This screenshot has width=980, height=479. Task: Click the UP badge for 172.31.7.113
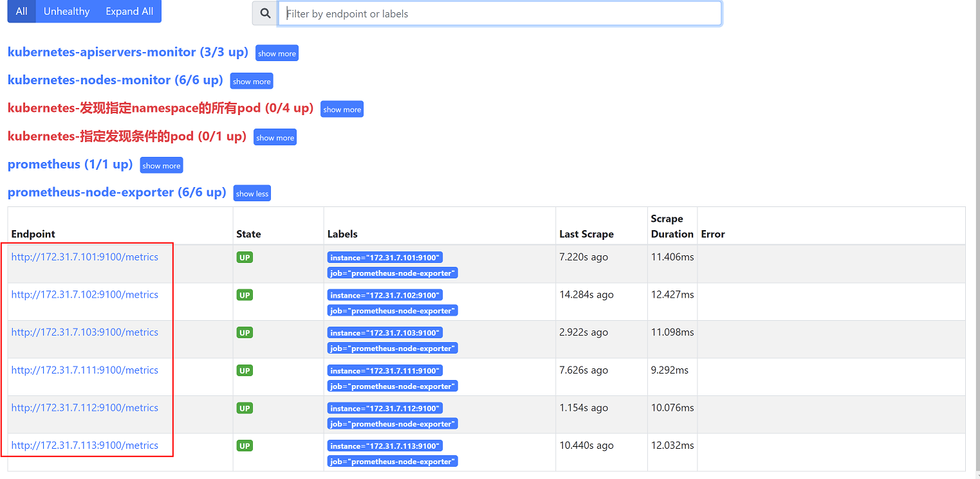pyautogui.click(x=245, y=446)
